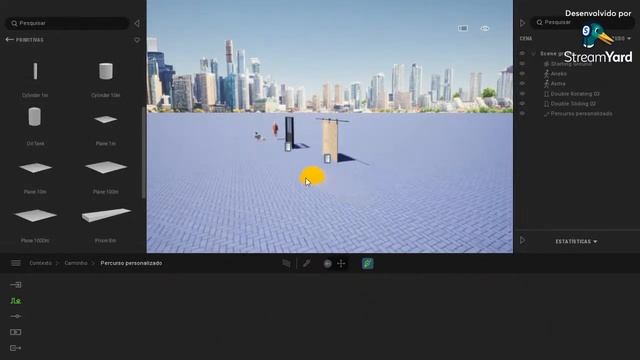Select the green path node icon
Image resolution: width=640 pixels, height=360 pixels.
click(16, 301)
